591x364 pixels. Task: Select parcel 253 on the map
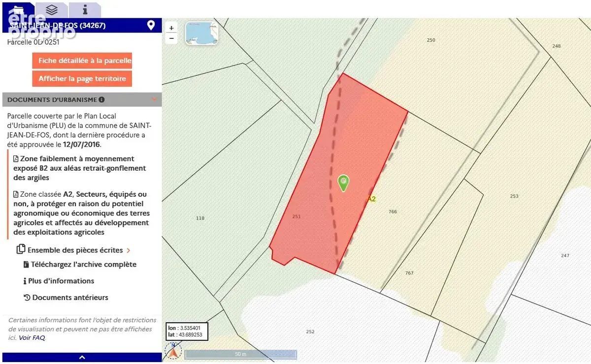pyautogui.click(x=514, y=196)
